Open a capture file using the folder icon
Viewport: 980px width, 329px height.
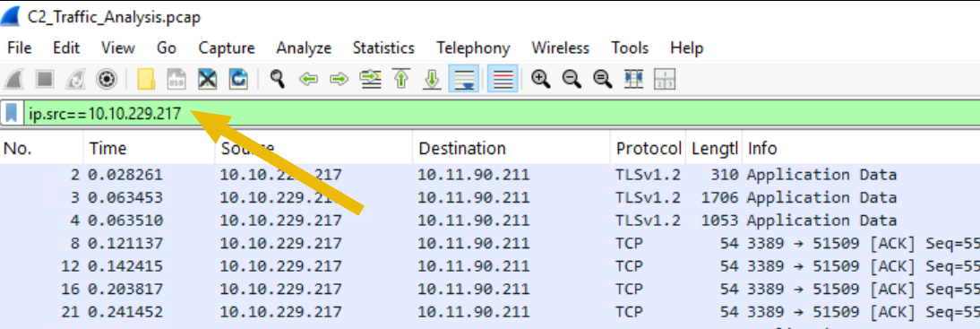click(x=146, y=79)
